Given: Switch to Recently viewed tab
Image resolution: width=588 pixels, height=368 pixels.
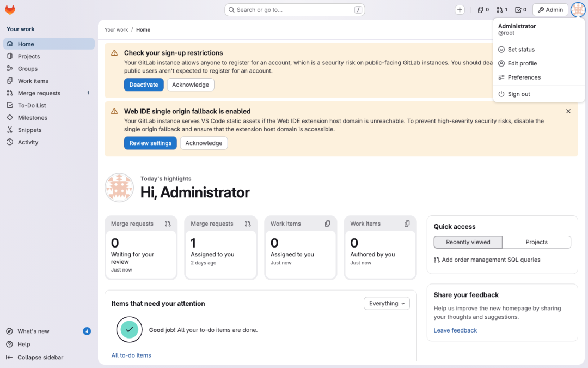Looking at the screenshot, I should [468, 242].
